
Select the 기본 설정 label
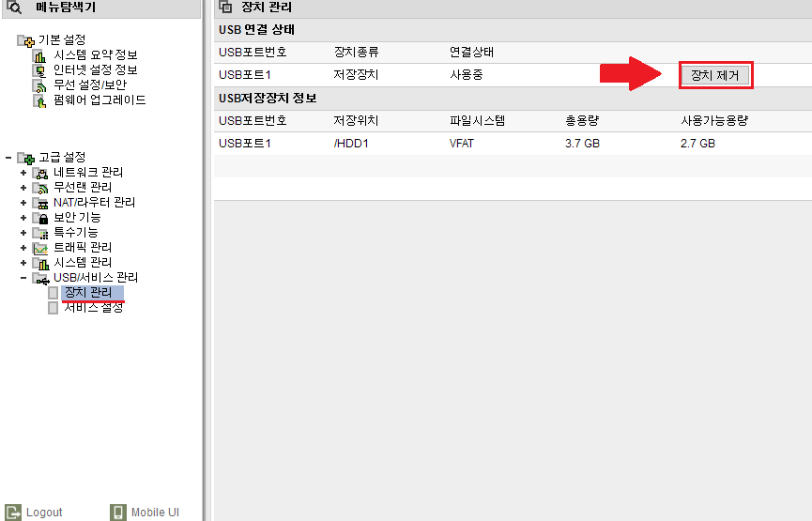62,39
